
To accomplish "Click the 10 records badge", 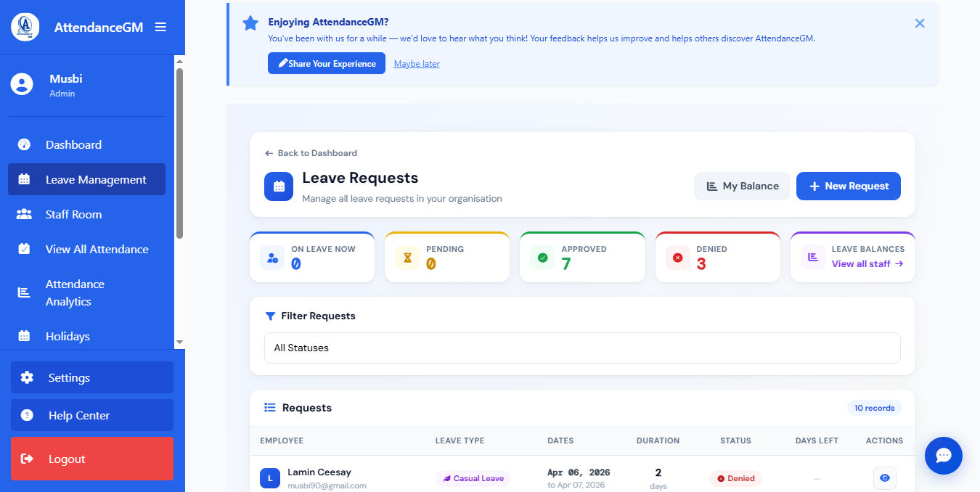I will 875,408.
